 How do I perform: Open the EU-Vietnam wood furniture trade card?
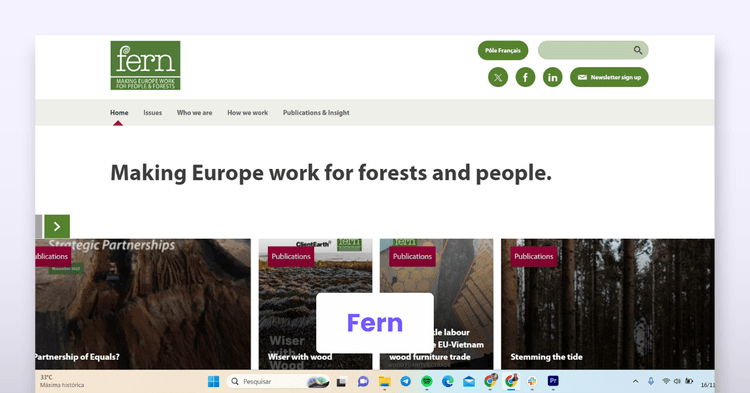pos(436,304)
